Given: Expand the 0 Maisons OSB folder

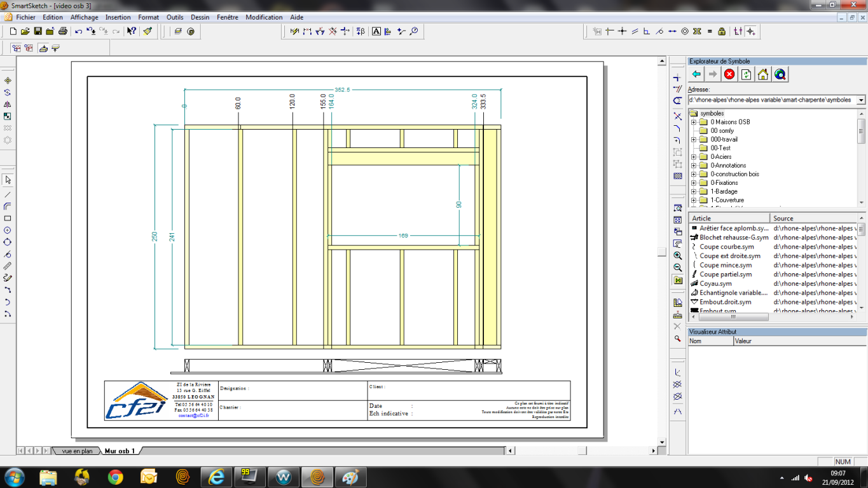Looking at the screenshot, I should coord(694,122).
